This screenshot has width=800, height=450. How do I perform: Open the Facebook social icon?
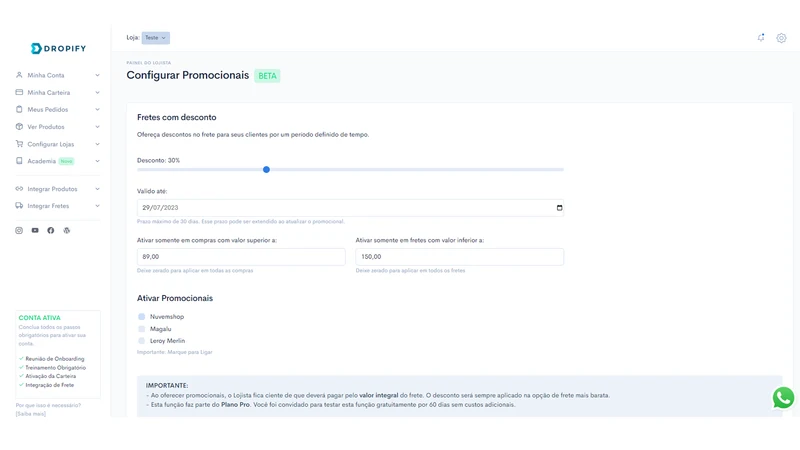[51, 231]
